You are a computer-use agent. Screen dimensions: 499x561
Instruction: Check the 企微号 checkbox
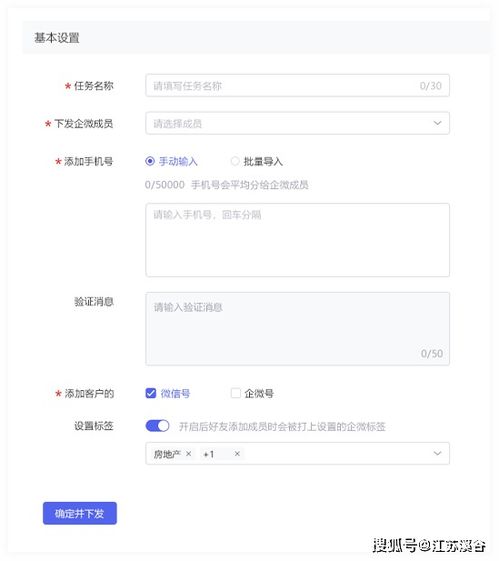coord(236,393)
